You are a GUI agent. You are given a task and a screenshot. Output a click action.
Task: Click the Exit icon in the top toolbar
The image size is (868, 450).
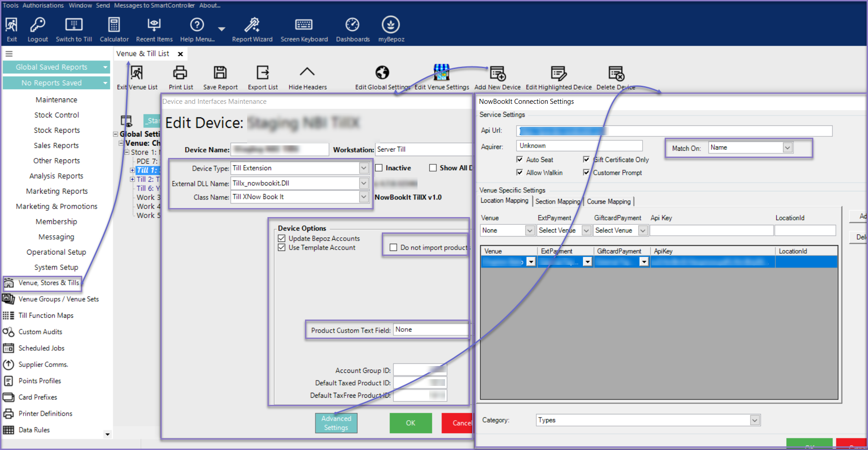pos(11,25)
